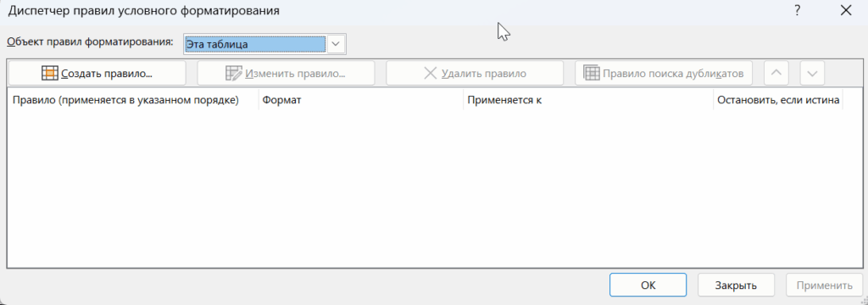Click the Остановить, если истина column header

coord(778,101)
